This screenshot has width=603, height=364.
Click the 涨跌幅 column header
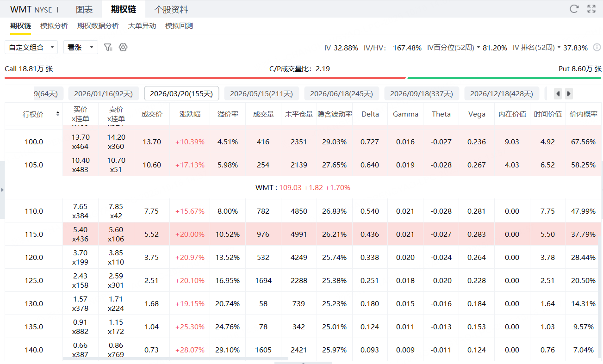pyautogui.click(x=190, y=114)
